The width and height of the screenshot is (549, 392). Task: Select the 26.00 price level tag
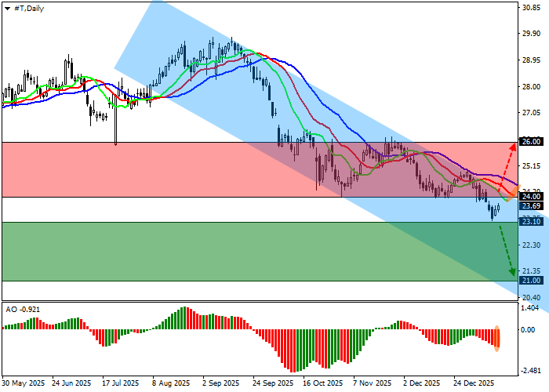531,142
